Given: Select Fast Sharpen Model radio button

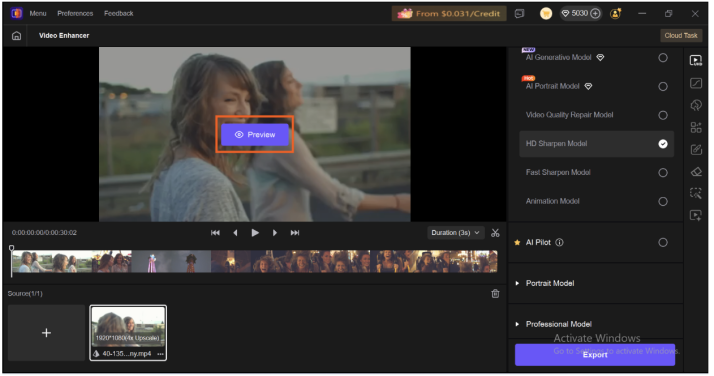Looking at the screenshot, I should click(663, 173).
